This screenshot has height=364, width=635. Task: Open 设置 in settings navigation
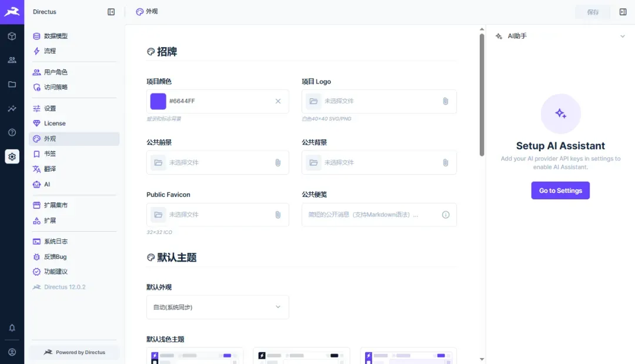pos(74,109)
